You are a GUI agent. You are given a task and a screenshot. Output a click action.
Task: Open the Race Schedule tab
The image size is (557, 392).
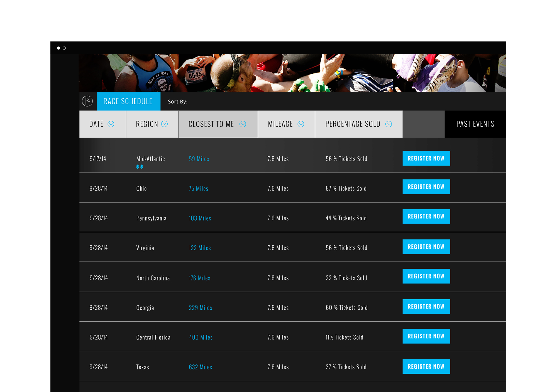(128, 101)
